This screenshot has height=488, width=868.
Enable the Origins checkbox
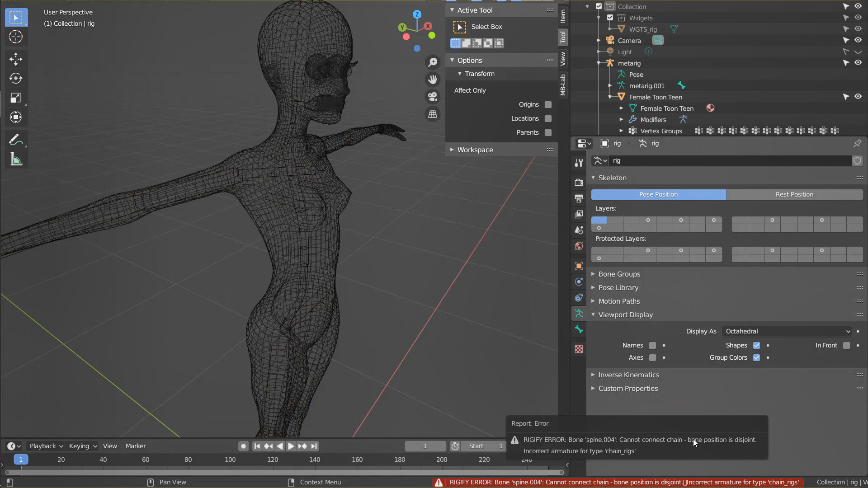pyautogui.click(x=548, y=104)
